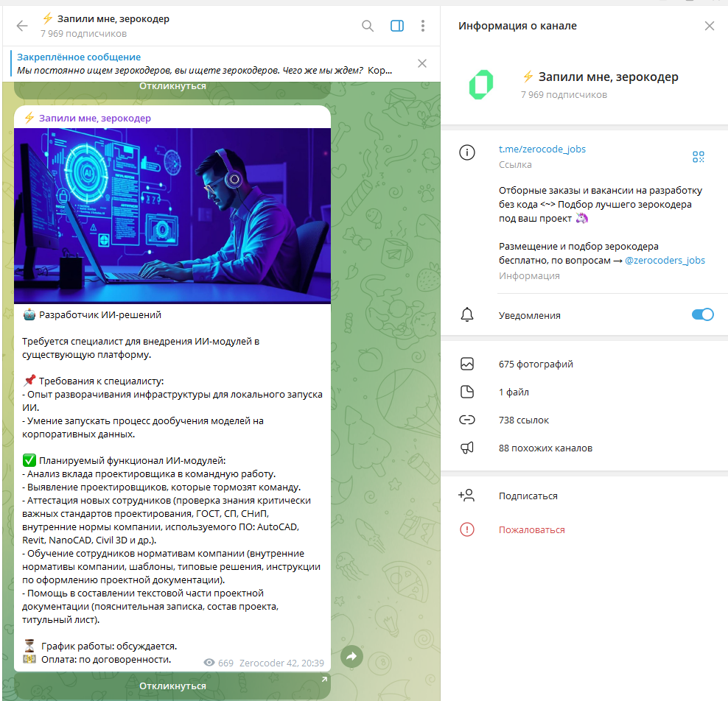Dismiss the pinned message bar

point(421,63)
